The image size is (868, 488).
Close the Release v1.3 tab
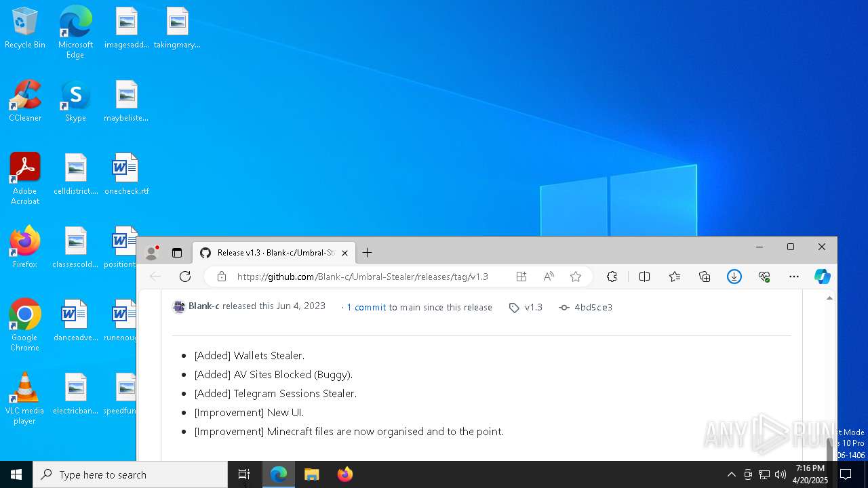click(x=344, y=253)
